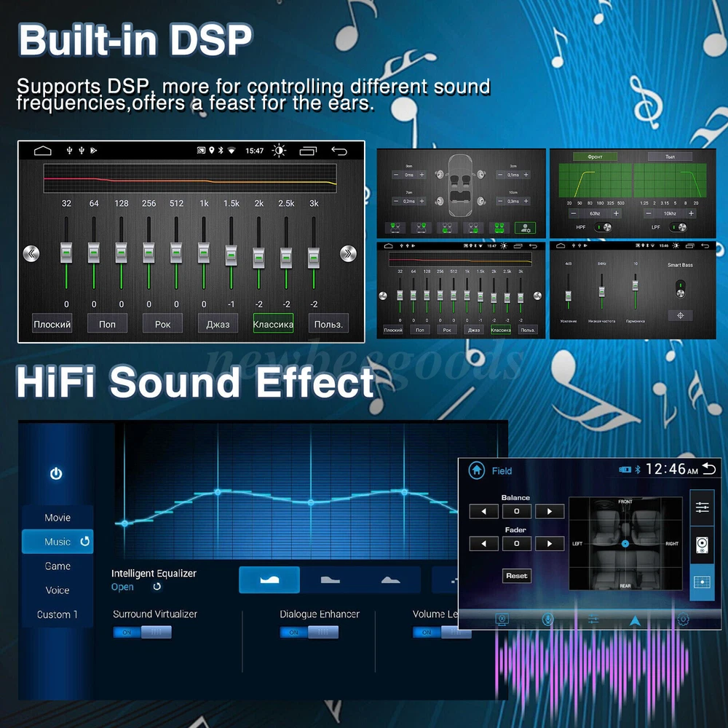Select the Movie sound profile

click(x=58, y=518)
